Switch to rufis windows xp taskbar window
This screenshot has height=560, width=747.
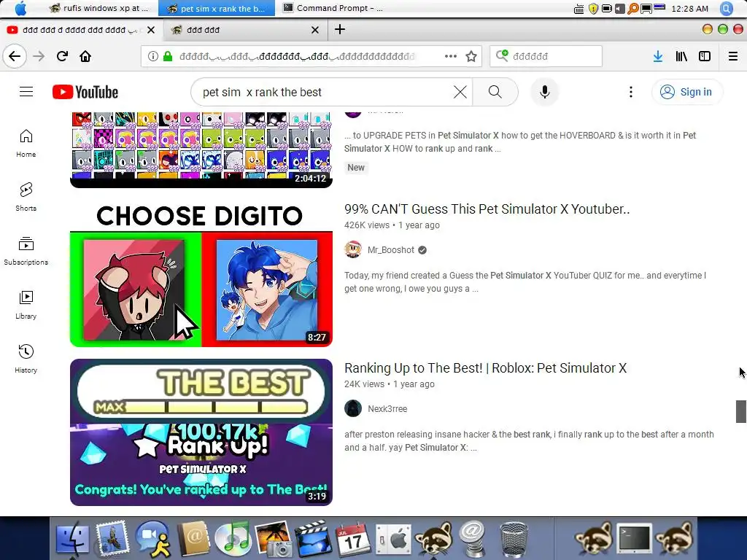coord(98,8)
